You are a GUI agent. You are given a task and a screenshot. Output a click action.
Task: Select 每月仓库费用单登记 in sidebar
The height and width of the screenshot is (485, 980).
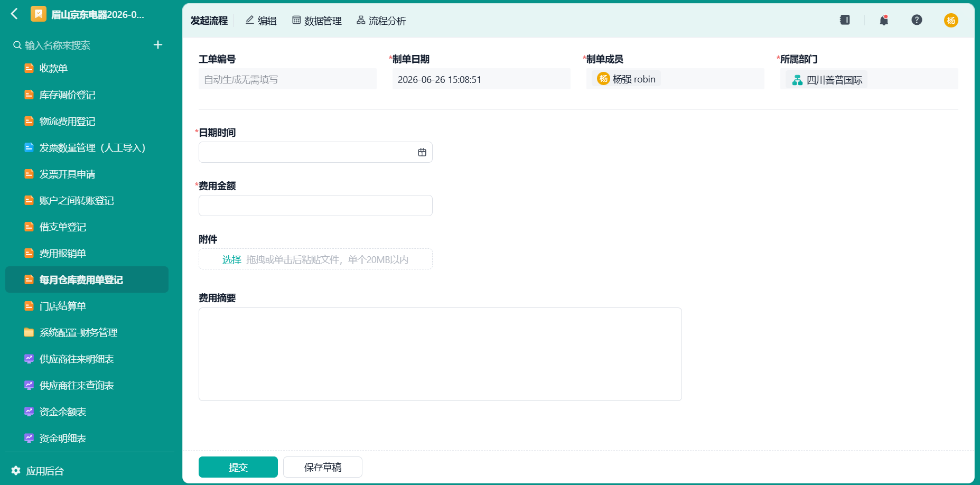coord(87,279)
